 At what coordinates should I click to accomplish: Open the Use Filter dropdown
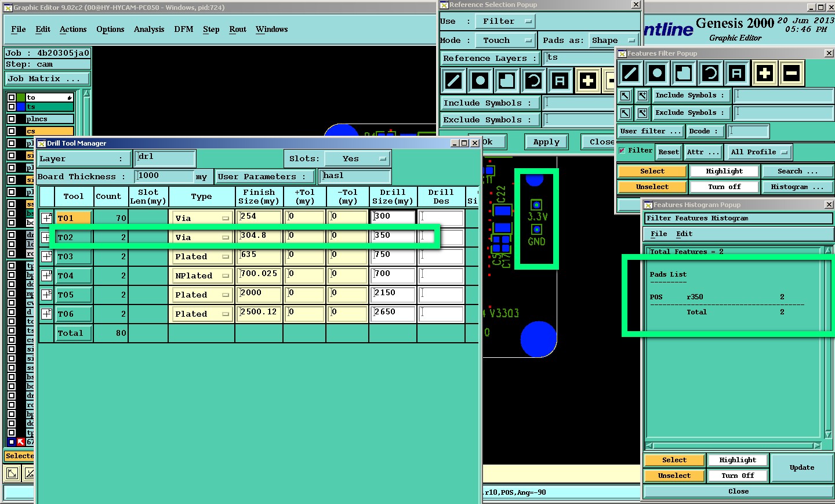coord(506,21)
